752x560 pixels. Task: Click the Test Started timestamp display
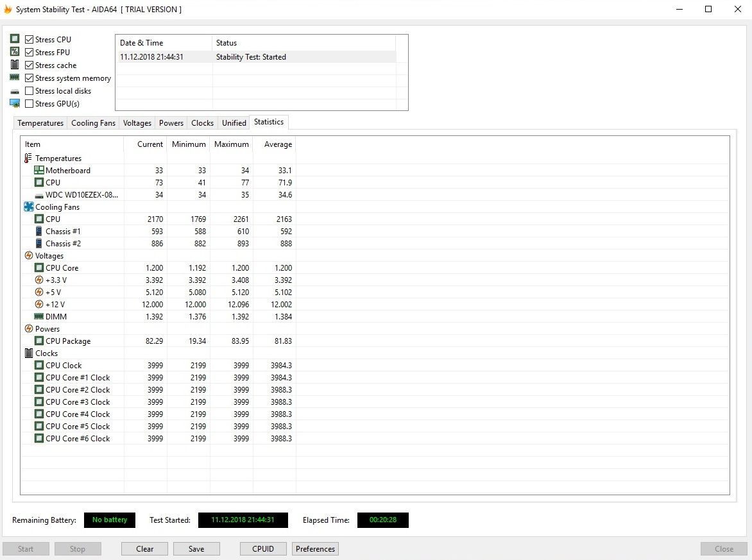click(x=243, y=520)
